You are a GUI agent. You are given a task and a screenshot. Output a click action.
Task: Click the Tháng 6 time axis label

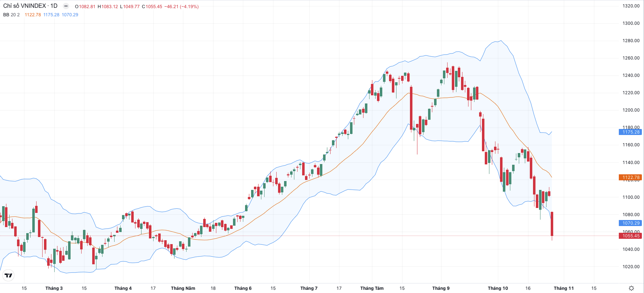pyautogui.click(x=243, y=288)
